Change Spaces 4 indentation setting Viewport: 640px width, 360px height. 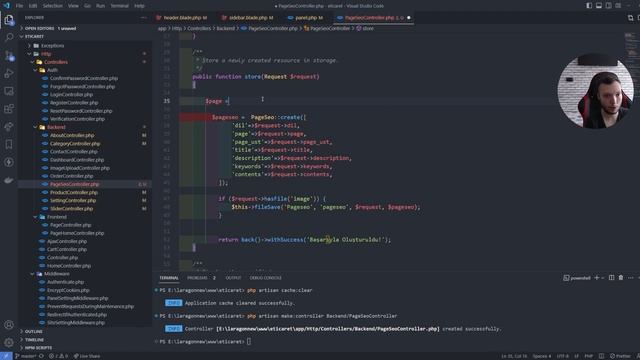(542, 356)
